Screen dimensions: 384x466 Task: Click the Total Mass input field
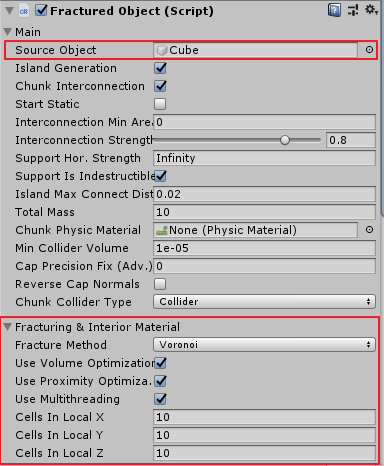pos(264,212)
